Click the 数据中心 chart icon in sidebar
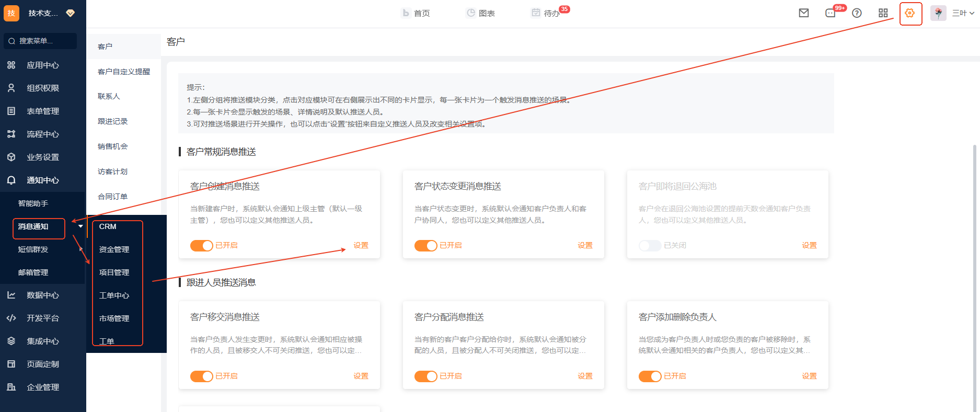Viewport: 980px width, 412px height. [x=11, y=295]
